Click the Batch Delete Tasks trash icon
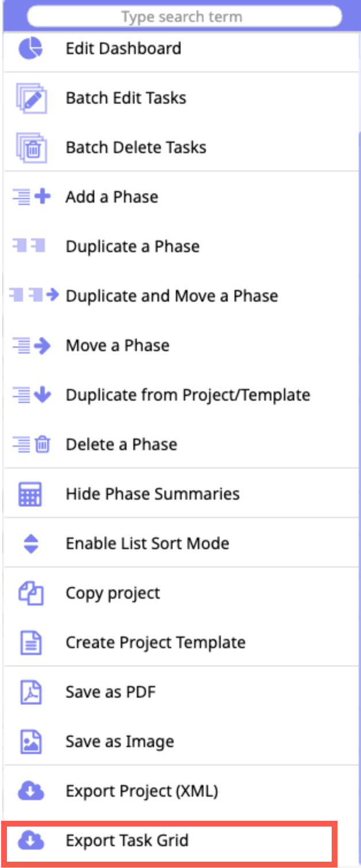The height and width of the screenshot is (868, 361). pyautogui.click(x=32, y=147)
